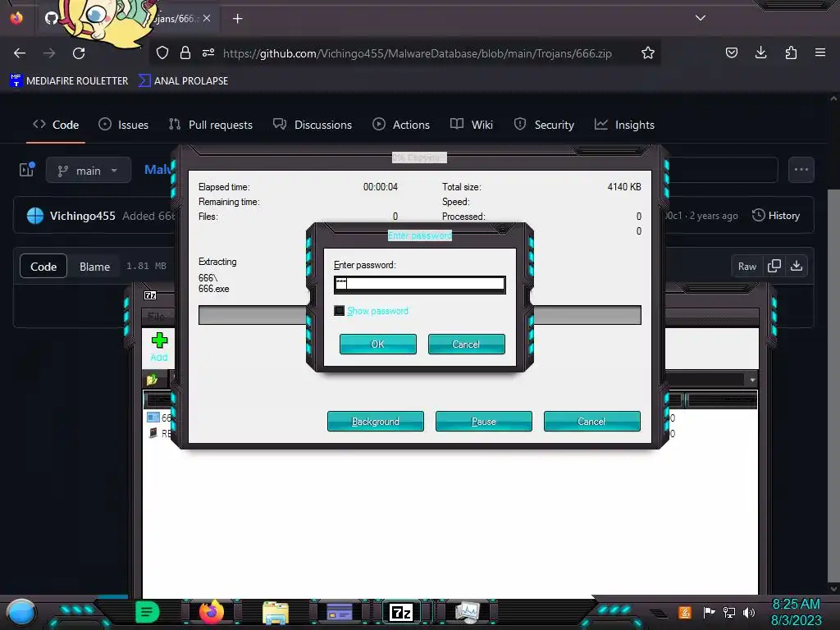This screenshot has width=840, height=630.
Task: Open the clock showing 8:25 AM
Action: [x=796, y=612]
